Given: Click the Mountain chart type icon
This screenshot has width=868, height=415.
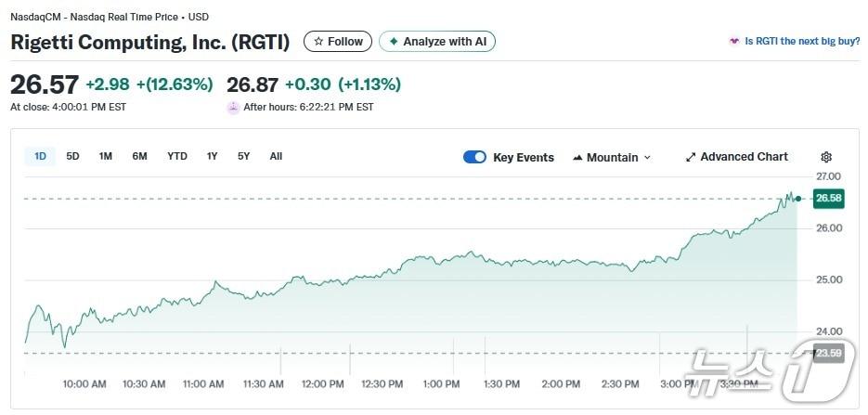Looking at the screenshot, I should pos(577,158).
